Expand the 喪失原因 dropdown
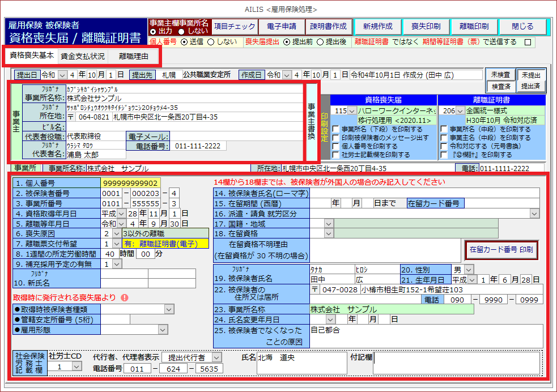The image size is (557, 392). click(117, 233)
